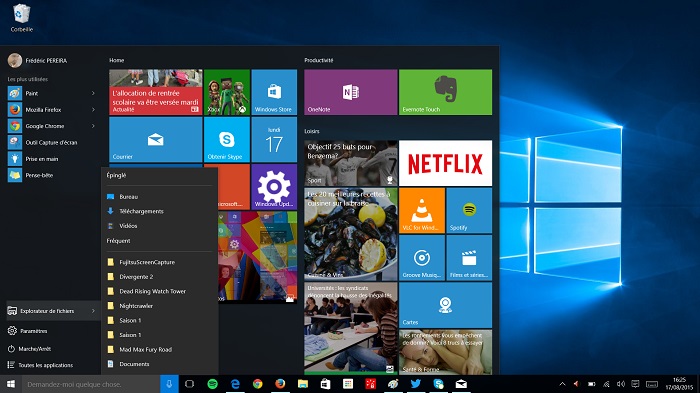Screen dimensions: 700x393
Task: Open the Windows Update gear tile
Action: pyautogui.click(x=274, y=187)
